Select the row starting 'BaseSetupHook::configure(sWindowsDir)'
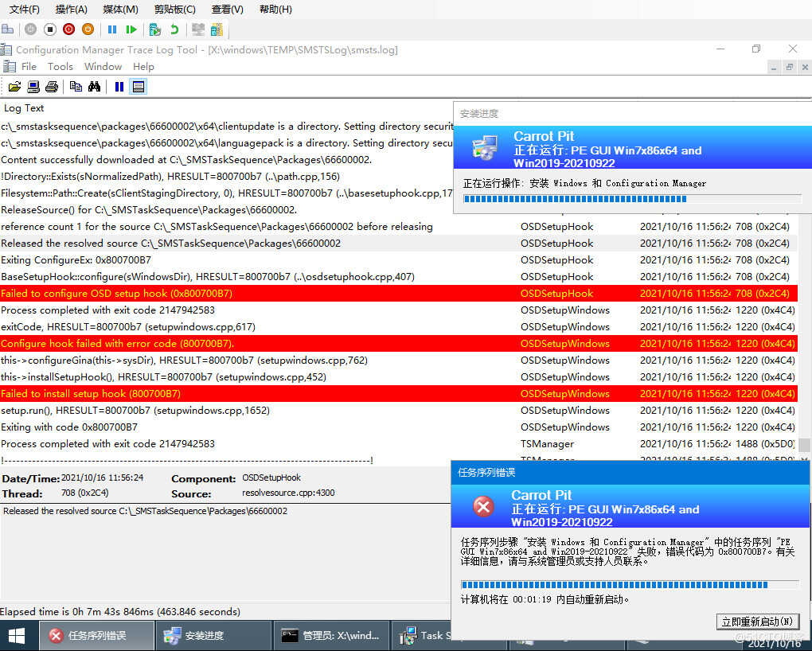The image size is (812, 651). (398, 277)
